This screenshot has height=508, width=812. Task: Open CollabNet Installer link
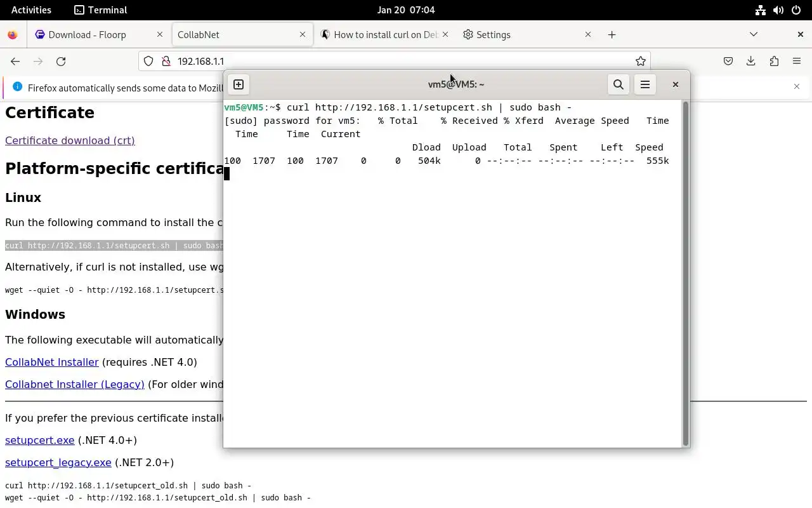52,362
